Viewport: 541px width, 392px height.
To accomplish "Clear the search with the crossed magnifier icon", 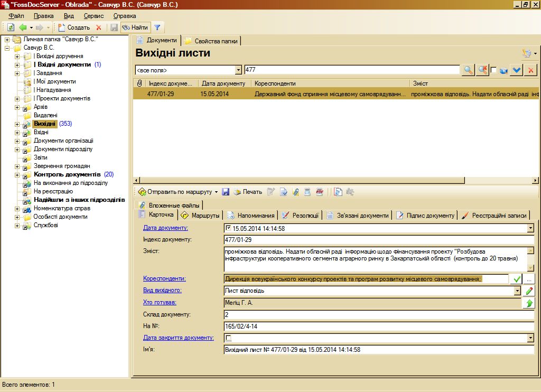I will [x=482, y=70].
